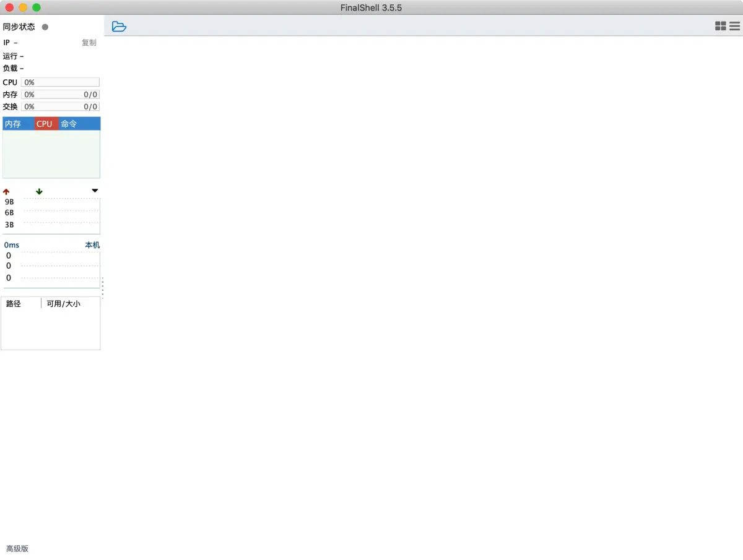Screen dimensions: 743x560
Task: Switch to the CPU monitor tab
Action: click(44, 123)
